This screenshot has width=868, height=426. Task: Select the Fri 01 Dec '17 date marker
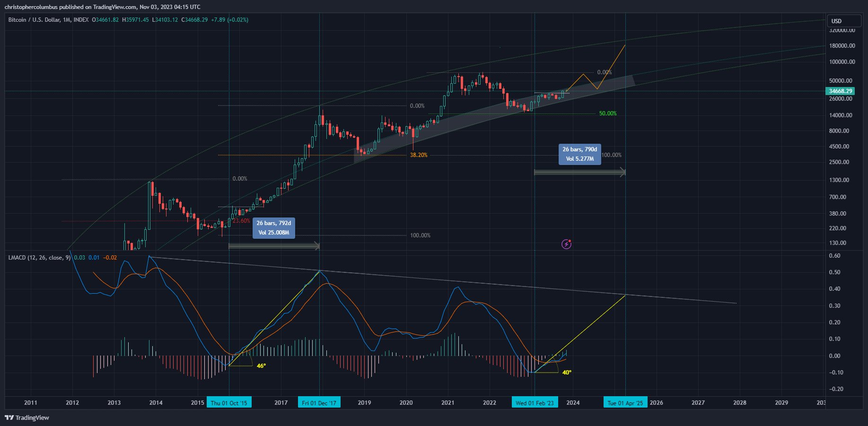point(319,403)
